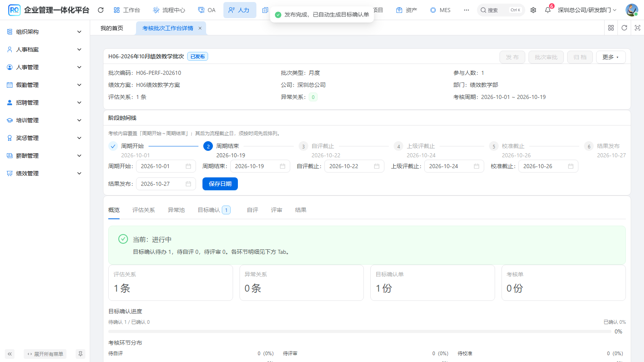Click the refresh icon beside the platform title

[101, 10]
